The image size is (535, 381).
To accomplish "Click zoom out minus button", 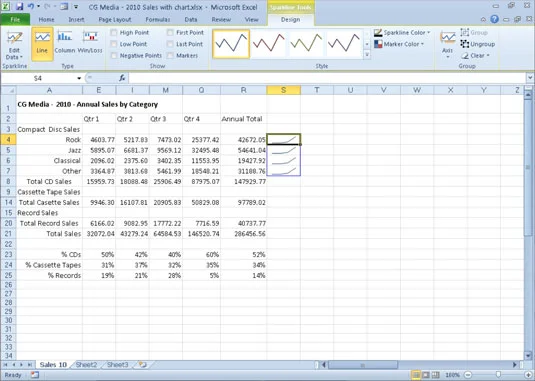I will tap(468, 375).
